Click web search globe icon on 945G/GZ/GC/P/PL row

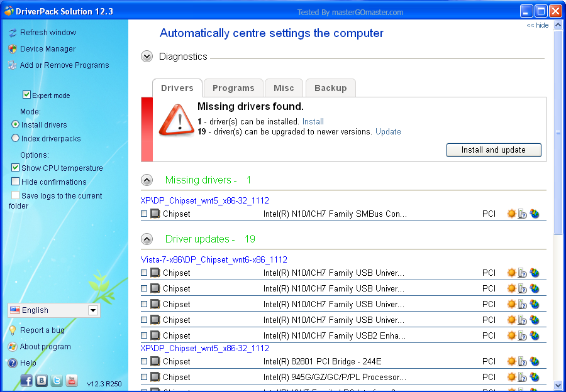tap(534, 377)
